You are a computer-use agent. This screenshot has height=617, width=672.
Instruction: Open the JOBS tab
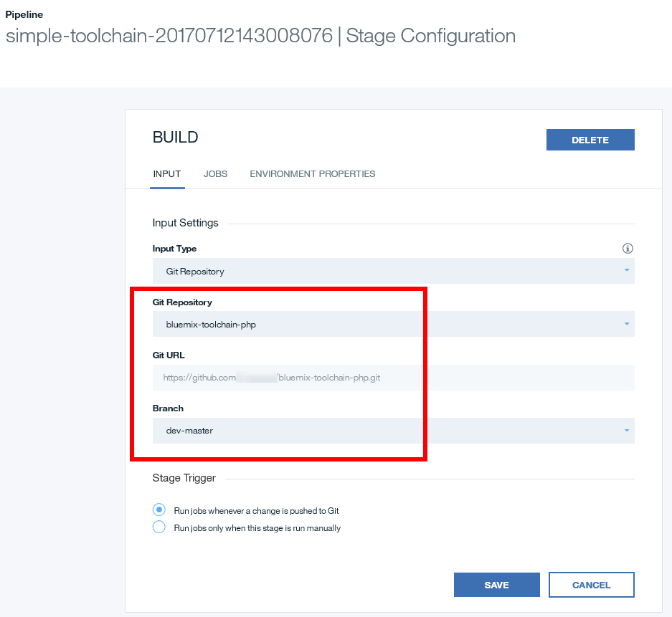215,174
